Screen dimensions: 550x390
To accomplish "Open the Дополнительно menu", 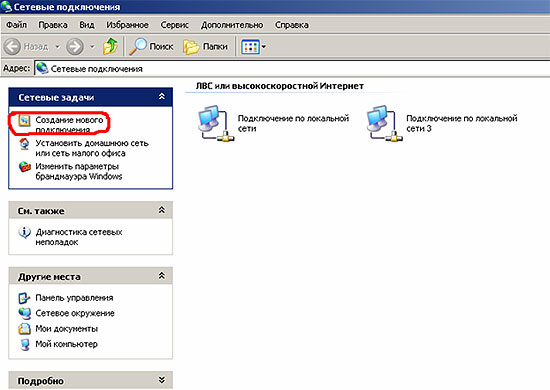I will [x=232, y=25].
